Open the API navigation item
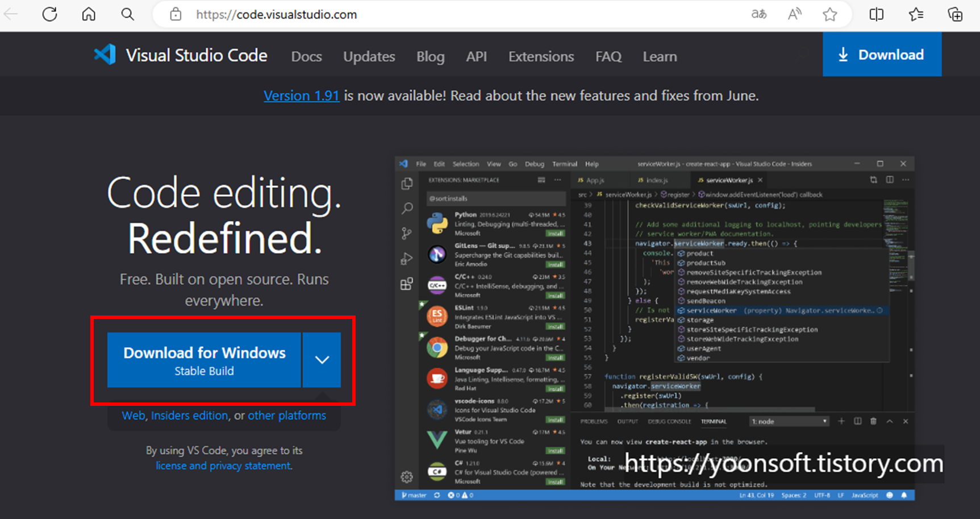980x519 pixels. tap(477, 56)
